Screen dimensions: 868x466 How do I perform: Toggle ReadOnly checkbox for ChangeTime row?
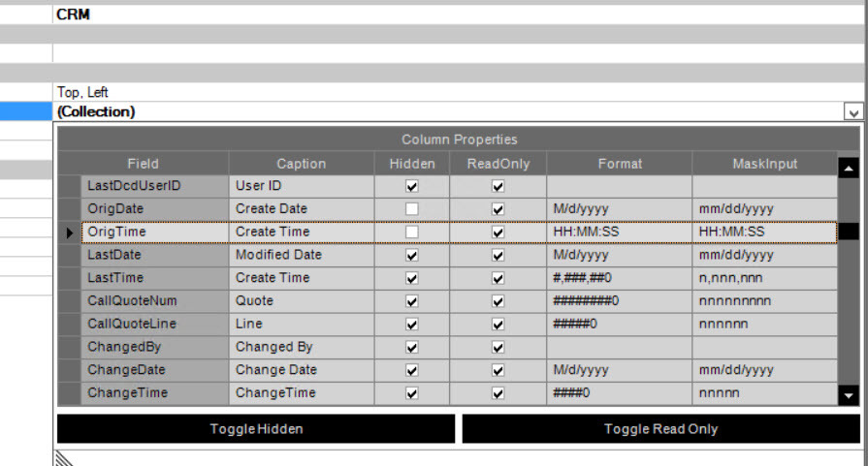click(498, 393)
